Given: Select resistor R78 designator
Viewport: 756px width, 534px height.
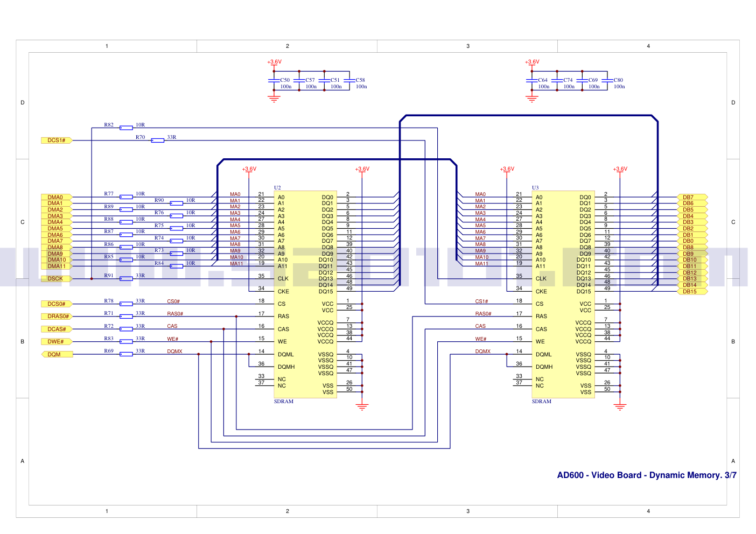Looking at the screenshot, I should coord(109,301).
